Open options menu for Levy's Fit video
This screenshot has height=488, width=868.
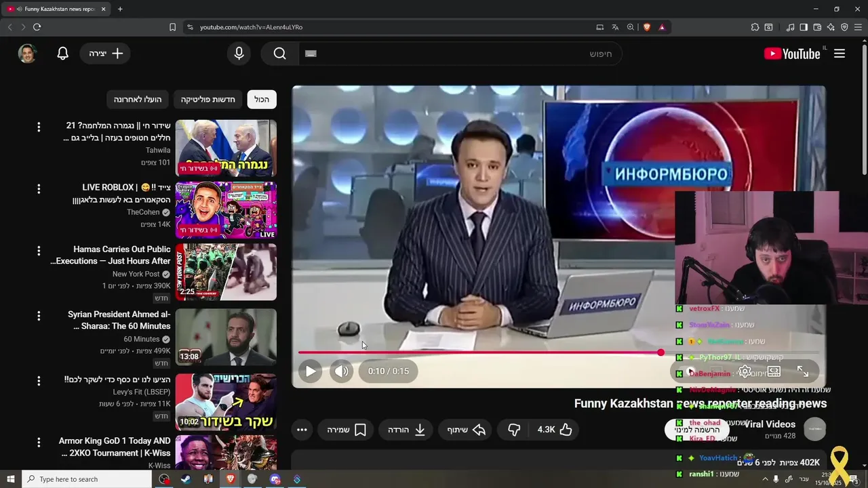click(39, 381)
